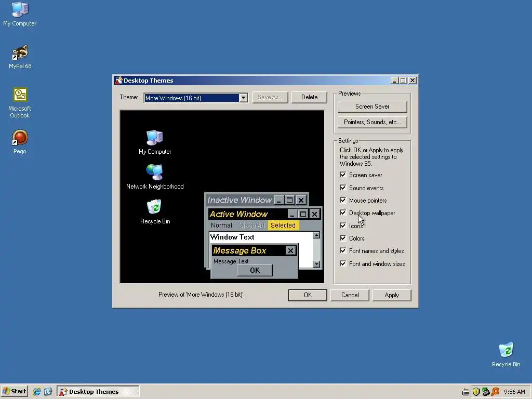This screenshot has height=399, width=532.
Task: Click the preview window scrollbar up arrow
Action: pyautogui.click(x=316, y=235)
